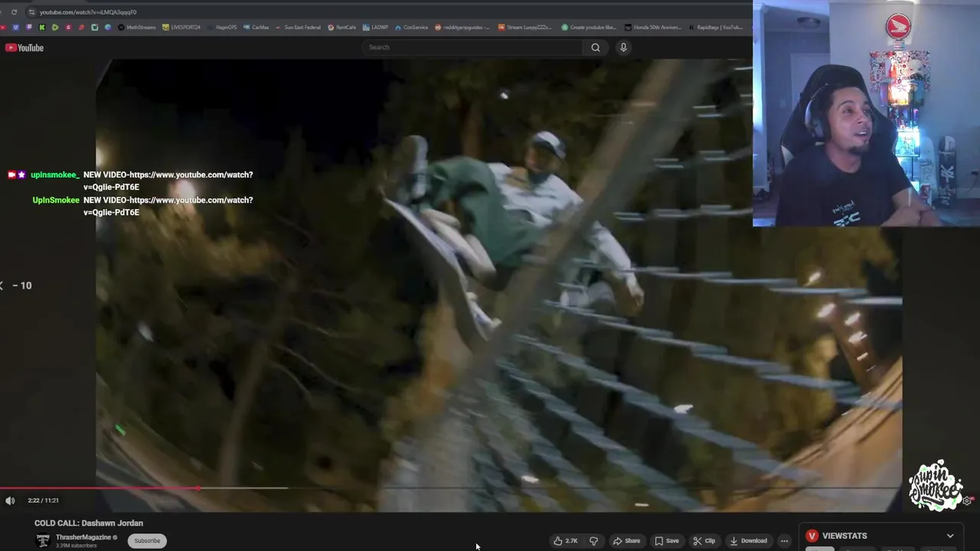The width and height of the screenshot is (980, 551).
Task: Click the upinsmokee_ chat username
Action: click(55, 174)
